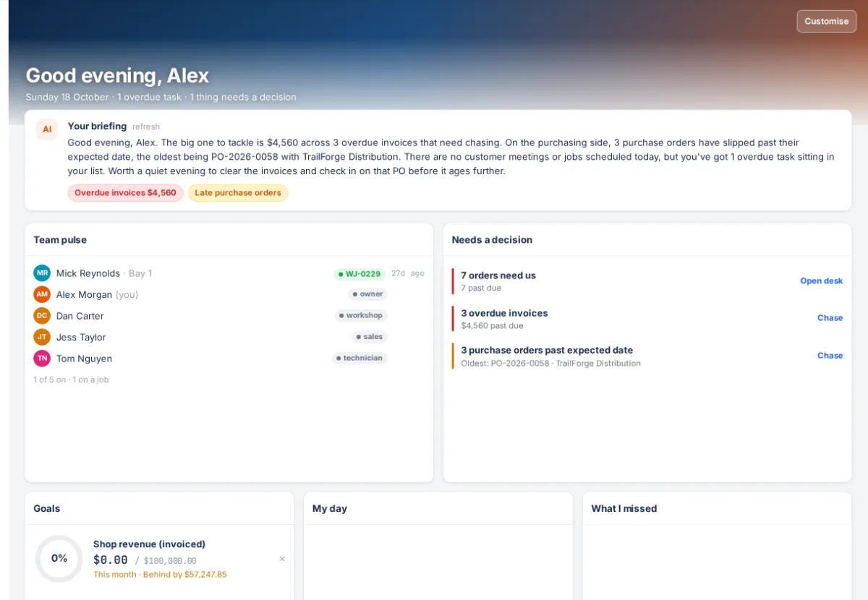
Task: Click Alex Morgan's AM avatar
Action: [42, 294]
